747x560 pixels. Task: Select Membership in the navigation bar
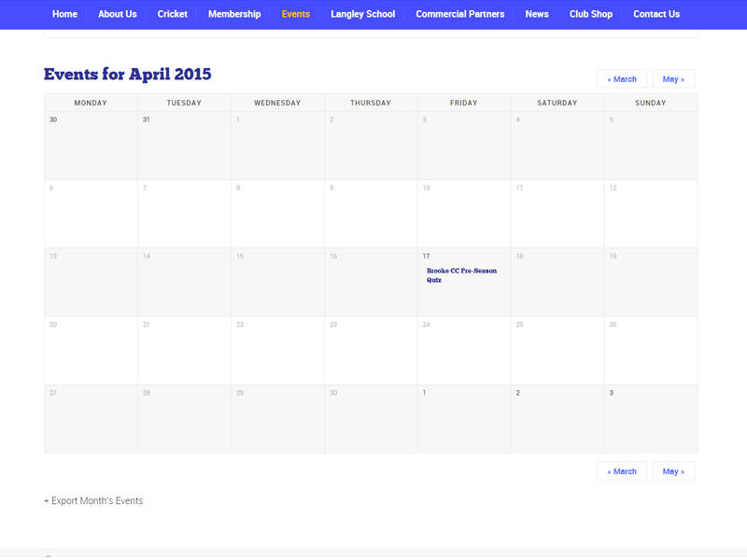click(x=234, y=14)
